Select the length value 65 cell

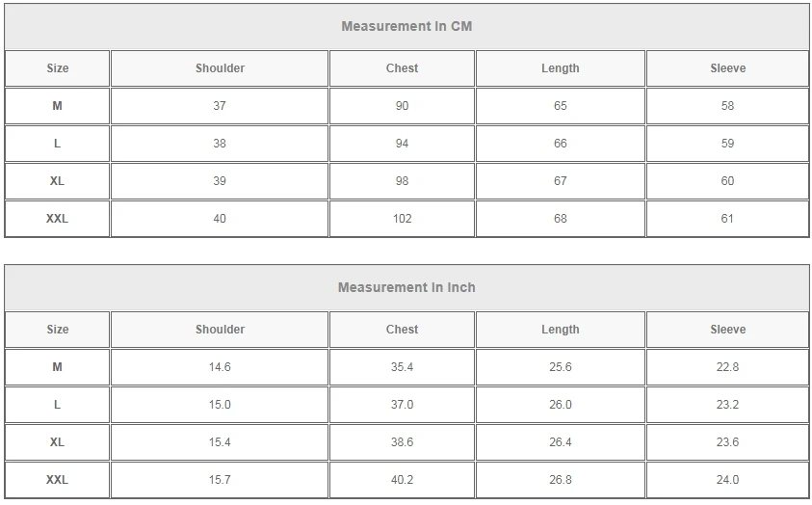tap(560, 106)
